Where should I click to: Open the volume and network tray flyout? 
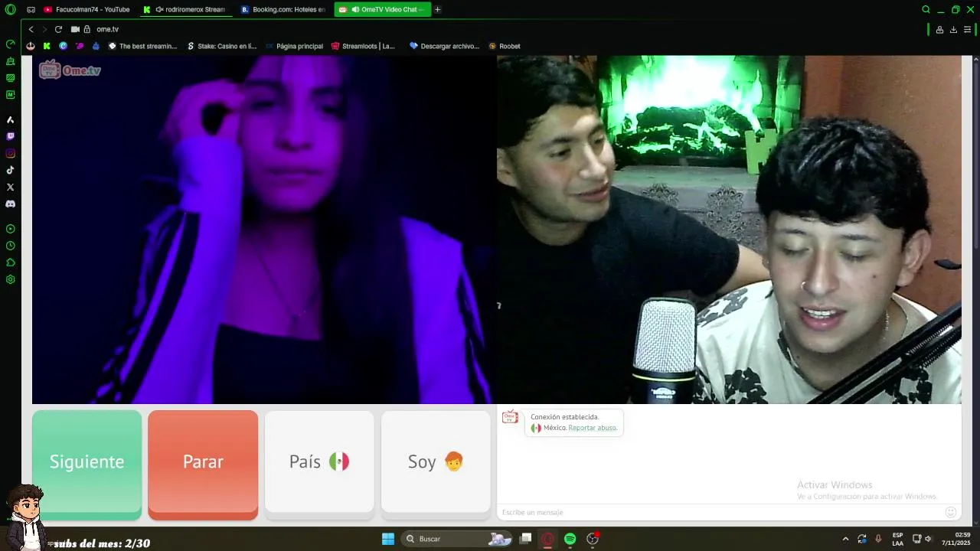coord(921,539)
